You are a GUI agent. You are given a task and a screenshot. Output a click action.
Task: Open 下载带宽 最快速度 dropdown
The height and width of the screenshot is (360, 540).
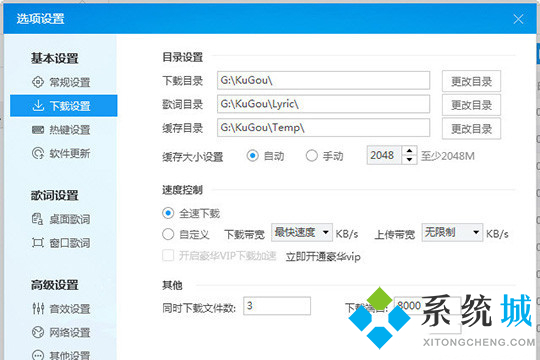point(302,233)
